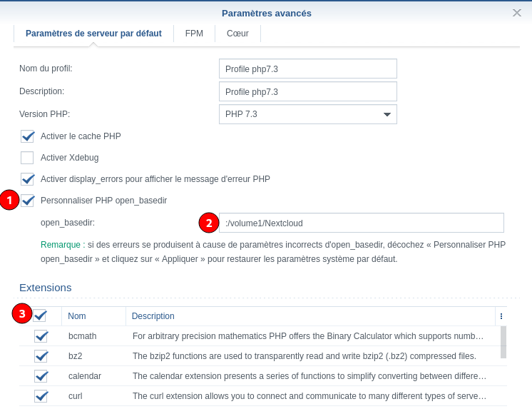Screen dimensions: 532x409
Task: Uncheck Personnaliser PHP open_basedir
Action: click(28, 201)
